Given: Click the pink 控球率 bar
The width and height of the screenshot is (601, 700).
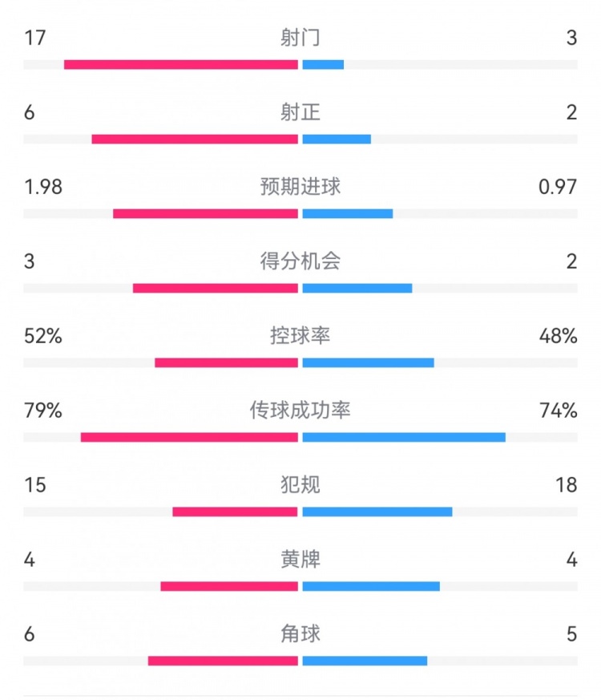Looking at the screenshot, I should click(x=227, y=362).
